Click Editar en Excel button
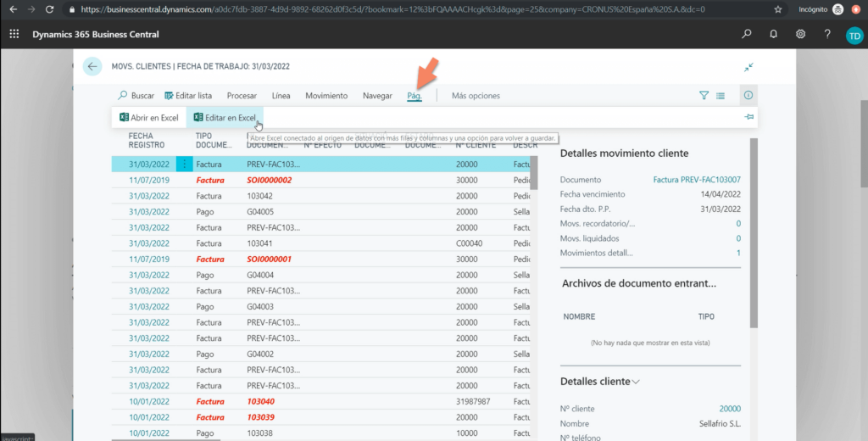 [225, 118]
